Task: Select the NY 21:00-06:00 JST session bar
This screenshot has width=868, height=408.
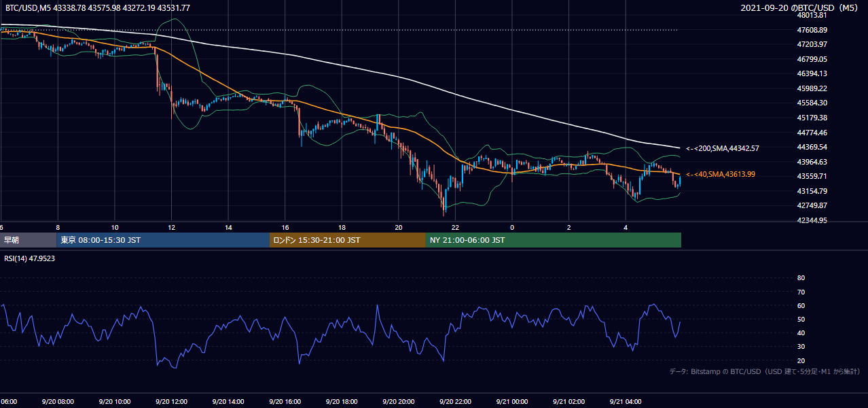Action: pyautogui.click(x=554, y=240)
